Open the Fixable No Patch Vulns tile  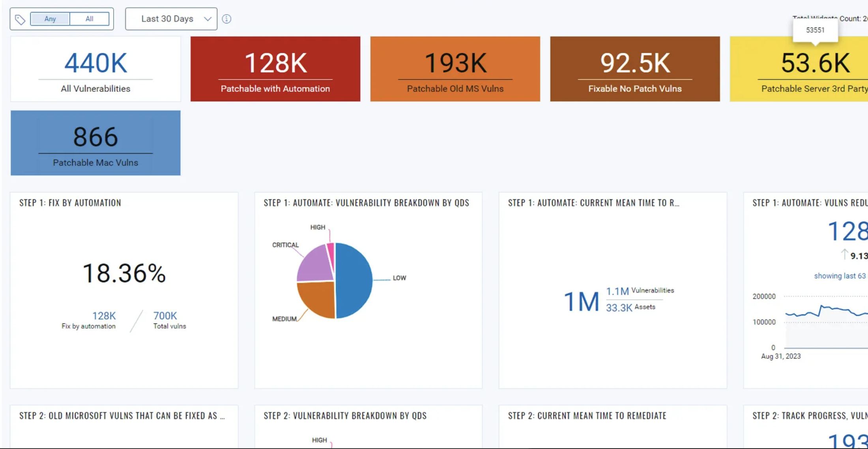(x=635, y=69)
